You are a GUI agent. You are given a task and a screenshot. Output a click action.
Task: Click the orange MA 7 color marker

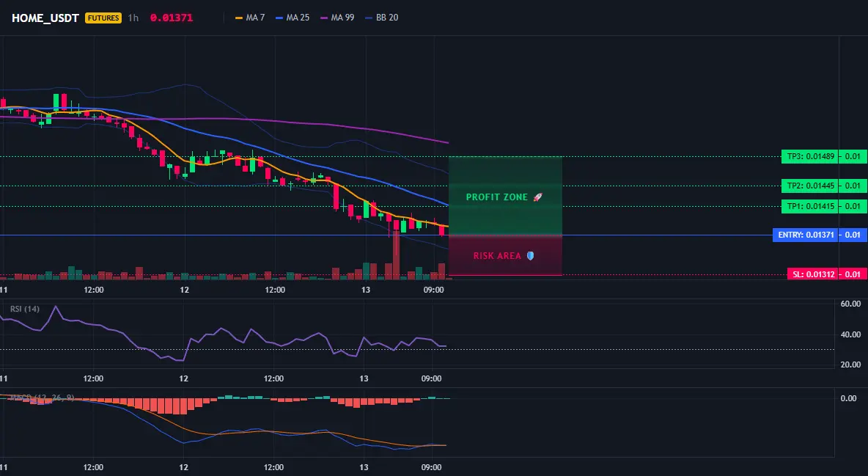(239, 18)
